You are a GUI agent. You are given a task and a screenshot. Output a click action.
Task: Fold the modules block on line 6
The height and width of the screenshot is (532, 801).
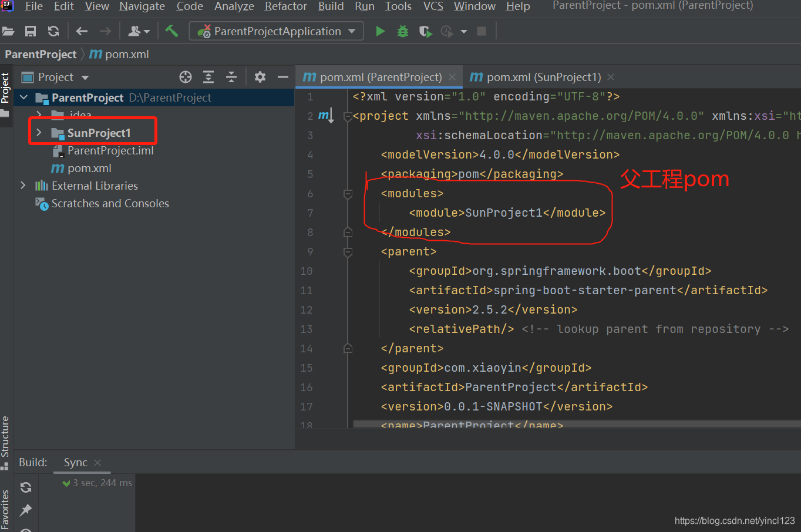pyautogui.click(x=348, y=193)
